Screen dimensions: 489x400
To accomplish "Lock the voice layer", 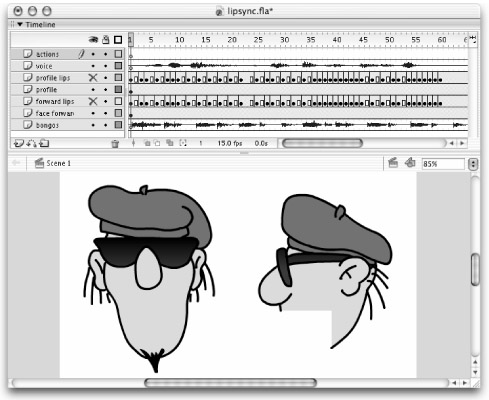I will click(x=106, y=66).
